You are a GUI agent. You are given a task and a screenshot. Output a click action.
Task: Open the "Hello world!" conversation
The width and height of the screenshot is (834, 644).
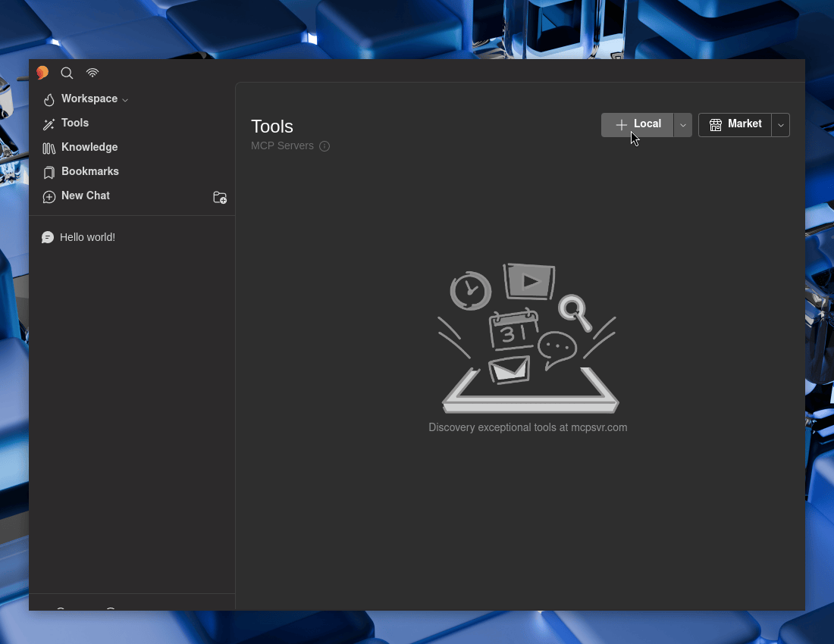click(87, 237)
